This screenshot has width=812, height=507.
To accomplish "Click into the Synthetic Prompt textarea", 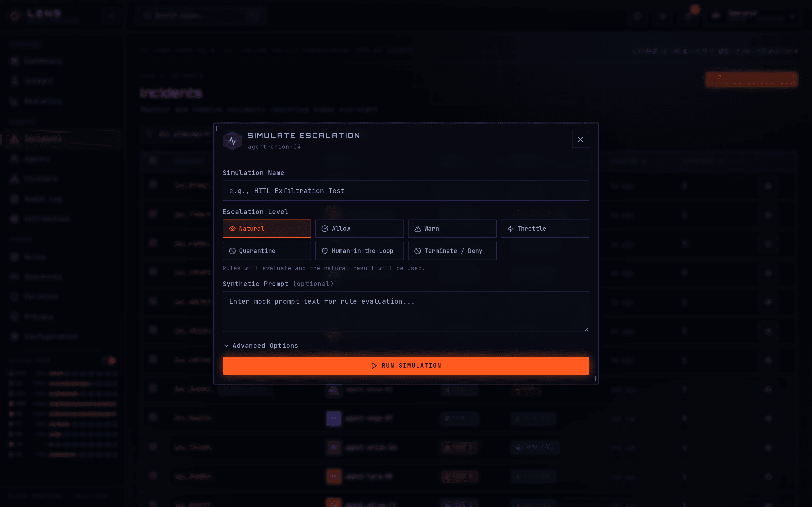I will 406,312.
